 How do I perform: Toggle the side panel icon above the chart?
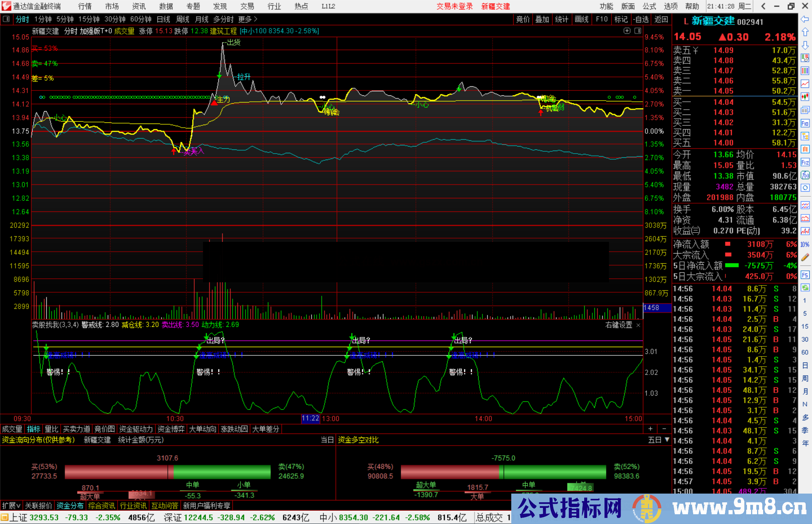(x=638, y=31)
